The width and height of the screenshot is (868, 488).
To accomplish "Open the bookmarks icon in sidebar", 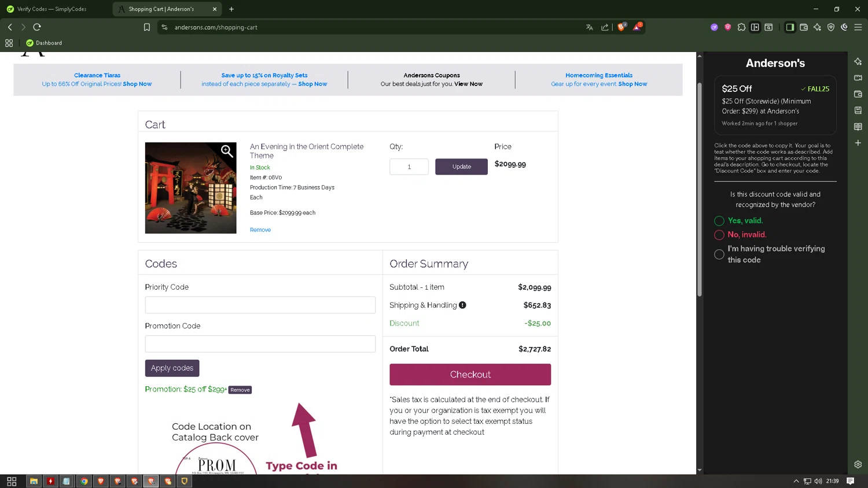I will point(858,110).
